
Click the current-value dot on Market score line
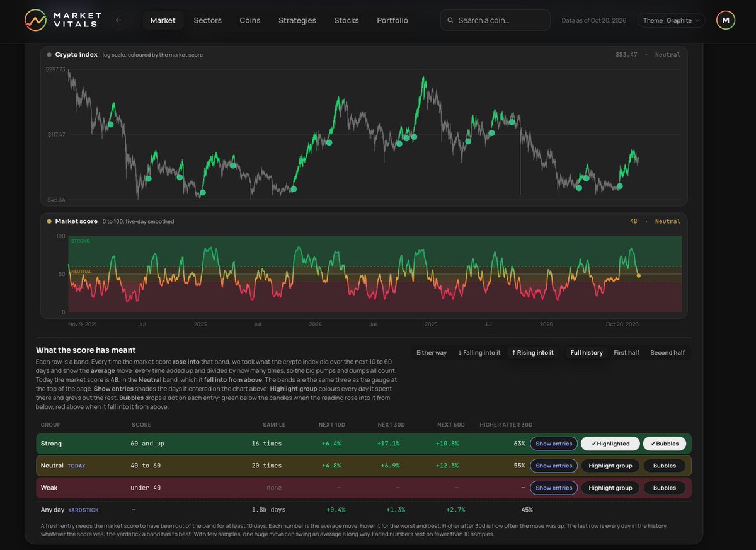(639, 275)
